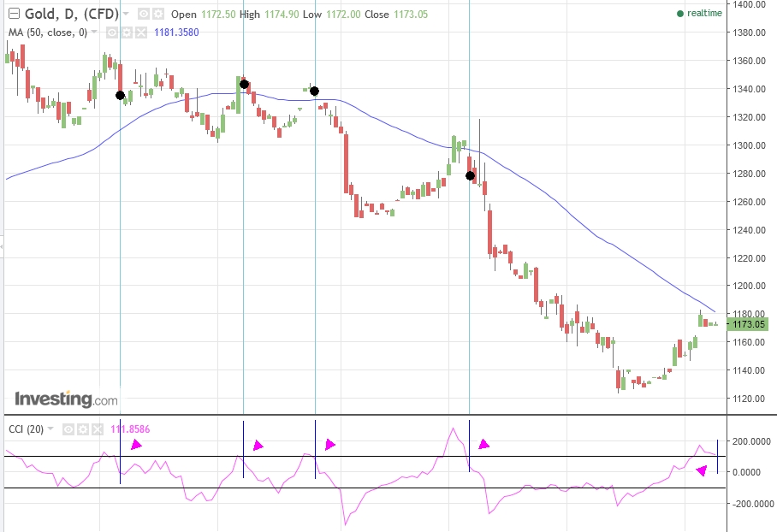Select the black dot marker near 1280
The height and width of the screenshot is (532, 777).
[x=470, y=176]
